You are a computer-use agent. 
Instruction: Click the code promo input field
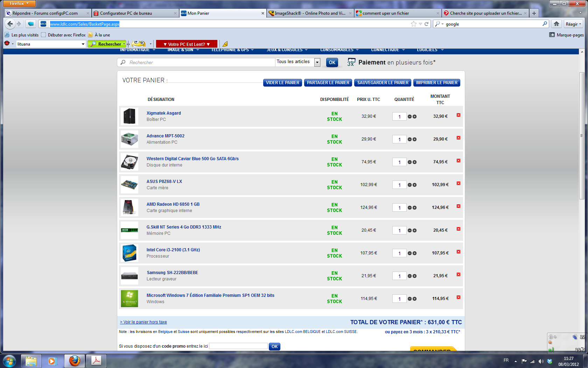point(238,346)
